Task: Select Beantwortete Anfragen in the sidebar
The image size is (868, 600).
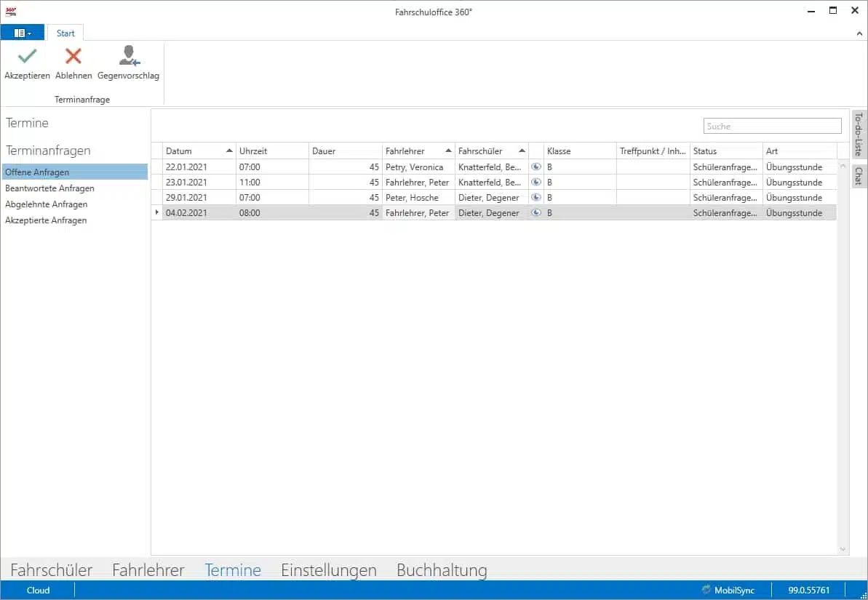Action: click(49, 188)
